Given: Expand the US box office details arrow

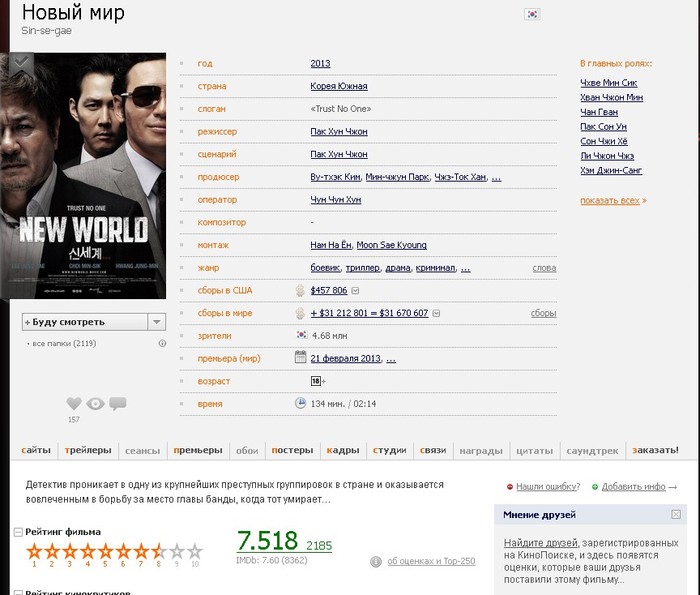Looking at the screenshot, I should pyautogui.click(x=355, y=291).
